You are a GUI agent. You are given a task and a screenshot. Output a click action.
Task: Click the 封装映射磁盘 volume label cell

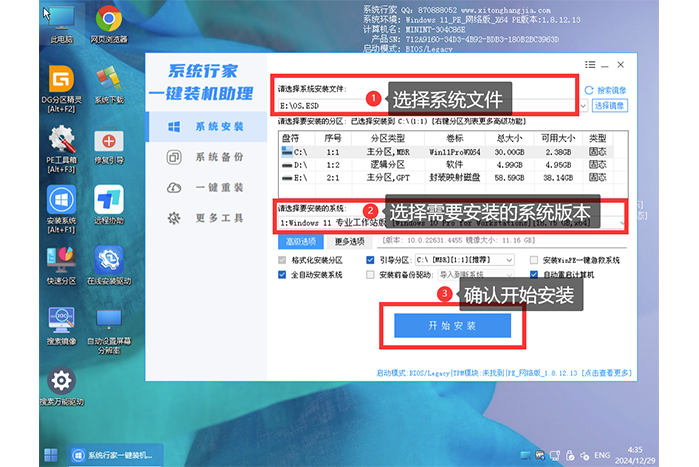pyautogui.click(x=455, y=178)
